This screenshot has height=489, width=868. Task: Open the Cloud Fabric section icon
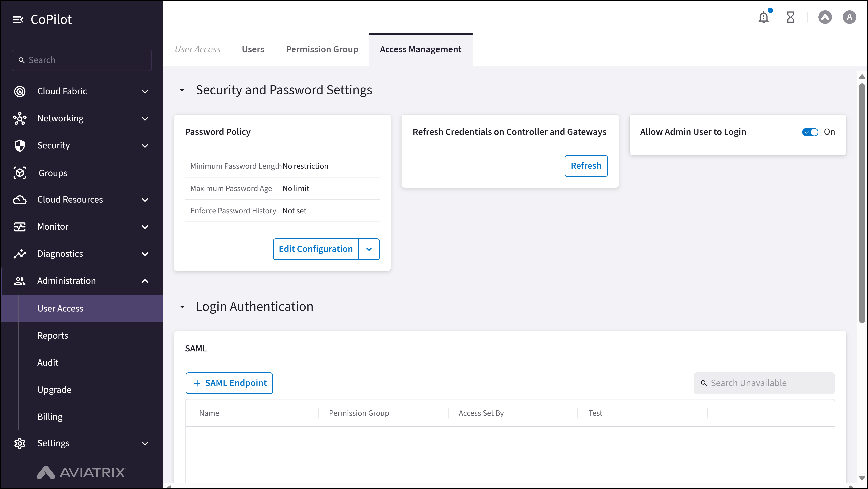(x=20, y=91)
